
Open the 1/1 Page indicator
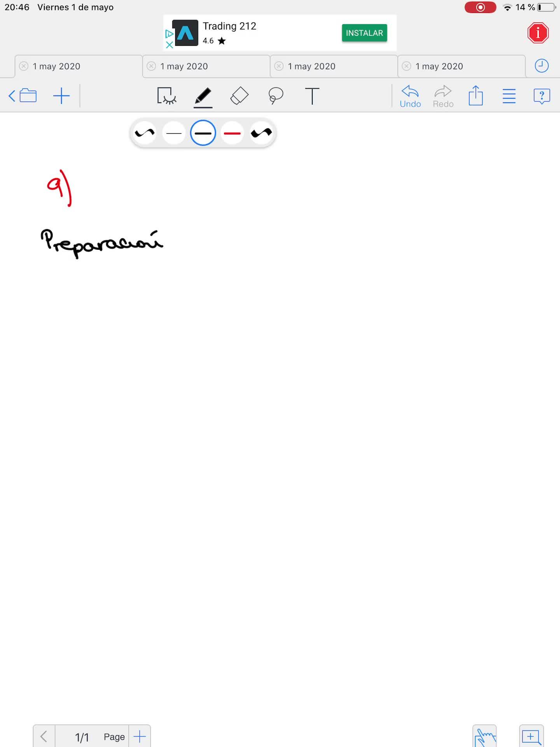[92, 737]
